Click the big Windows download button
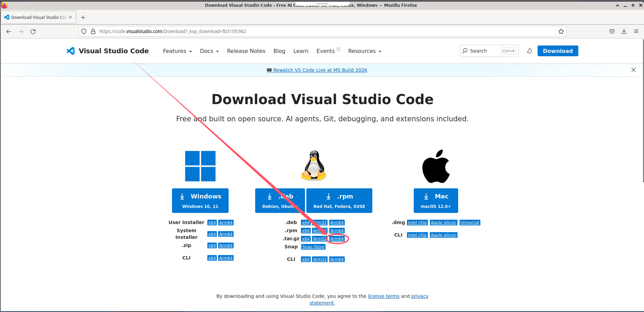644x312 pixels. (200, 200)
